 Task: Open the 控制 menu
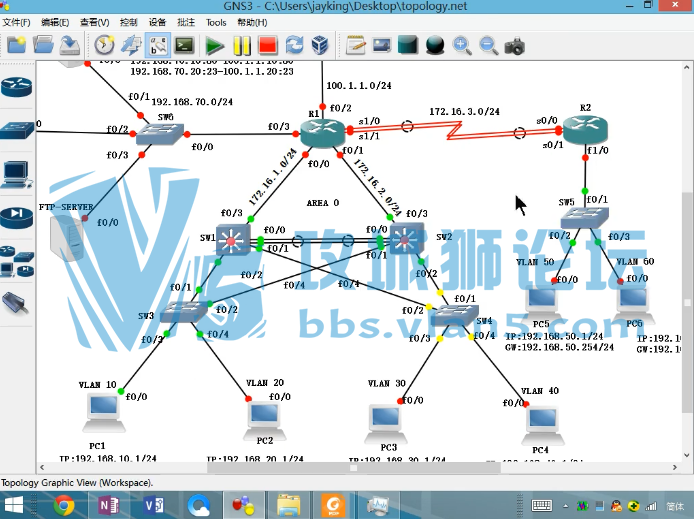[x=128, y=23]
